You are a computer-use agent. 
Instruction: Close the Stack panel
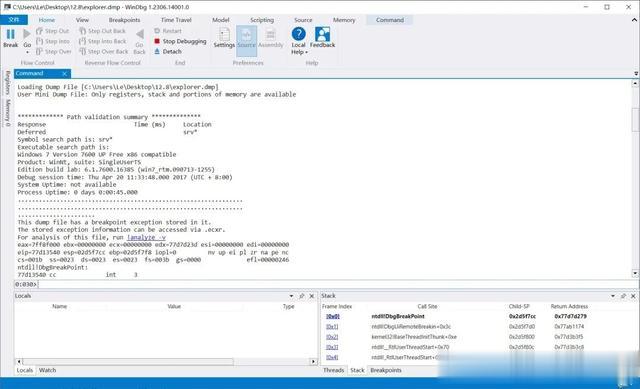pos(633,296)
